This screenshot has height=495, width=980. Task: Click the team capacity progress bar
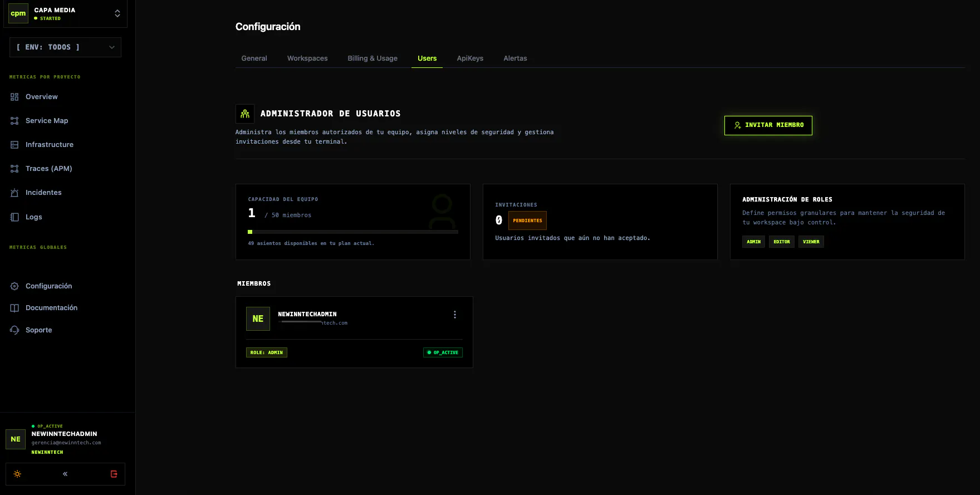tap(353, 232)
